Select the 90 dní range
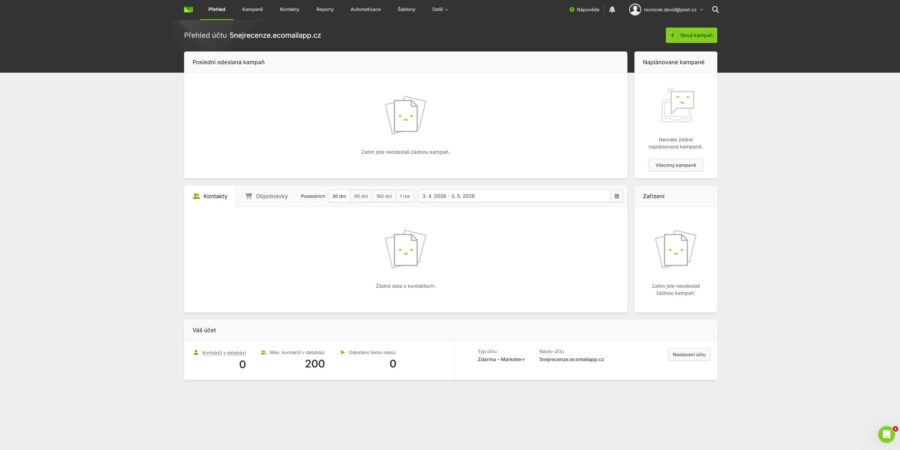Image resolution: width=900 pixels, height=450 pixels. pos(361,196)
